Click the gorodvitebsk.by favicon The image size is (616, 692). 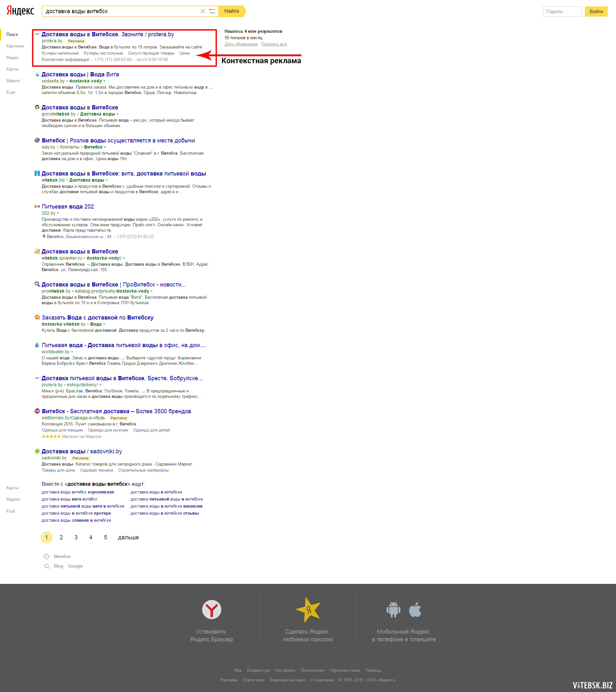[37, 107]
